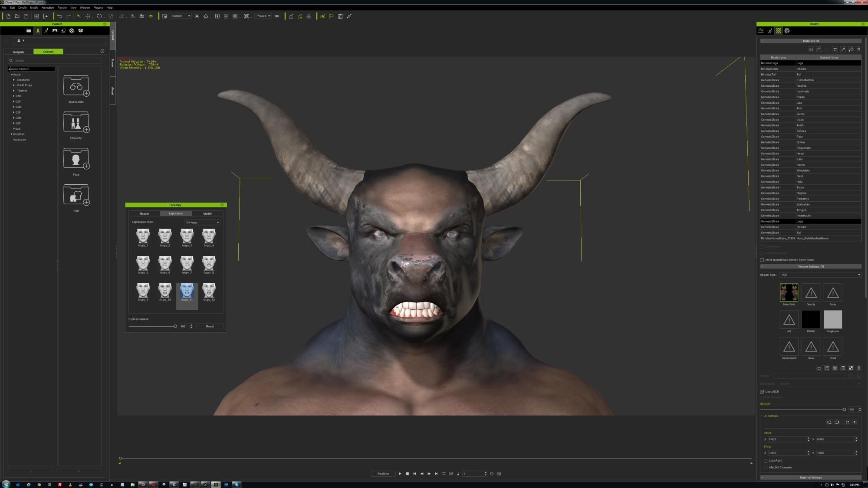Choose the Rotate Object tool
Screen dimensions: 868x488
tap(99, 16)
